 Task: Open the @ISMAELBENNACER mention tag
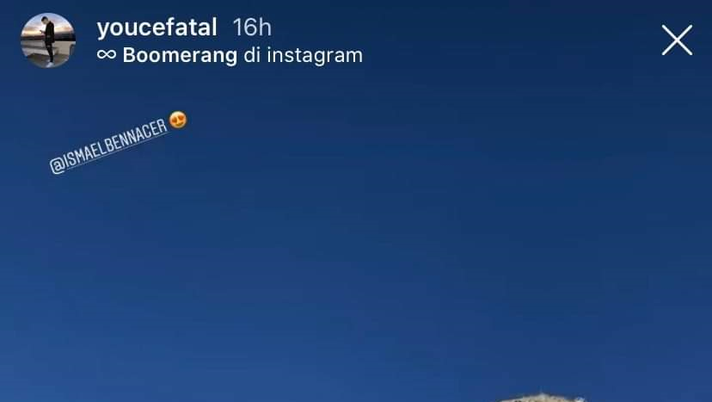coord(109,146)
